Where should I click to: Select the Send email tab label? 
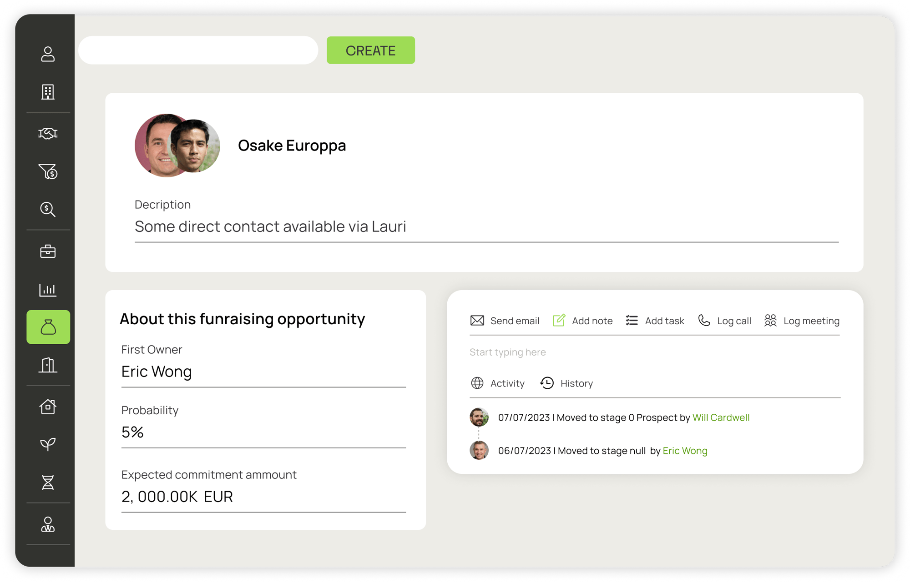click(515, 321)
